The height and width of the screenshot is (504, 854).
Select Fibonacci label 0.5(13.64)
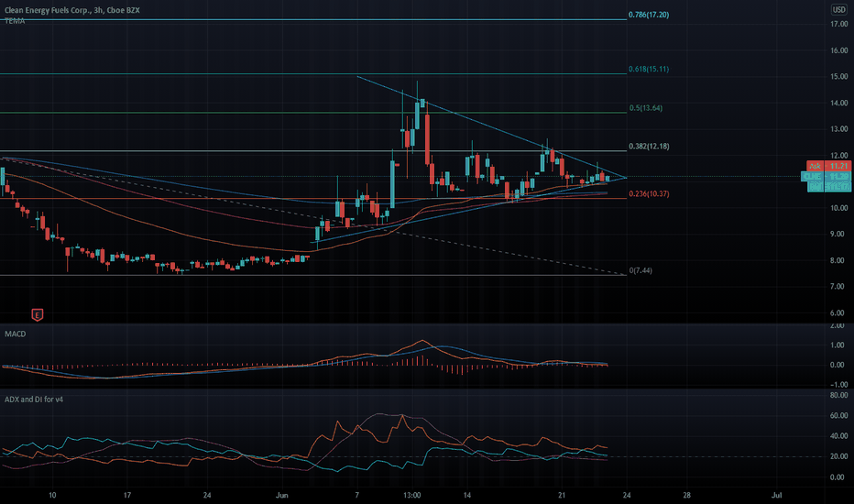point(645,108)
